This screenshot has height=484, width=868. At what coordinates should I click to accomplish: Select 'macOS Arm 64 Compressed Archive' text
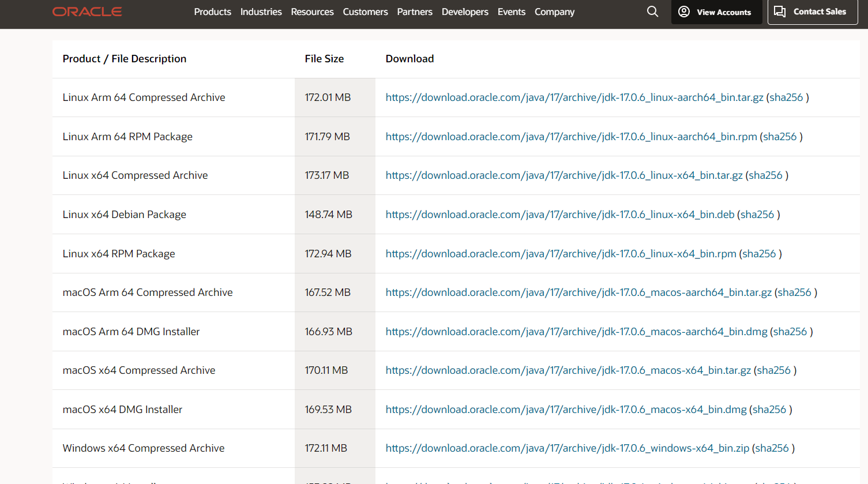pyautogui.click(x=148, y=292)
